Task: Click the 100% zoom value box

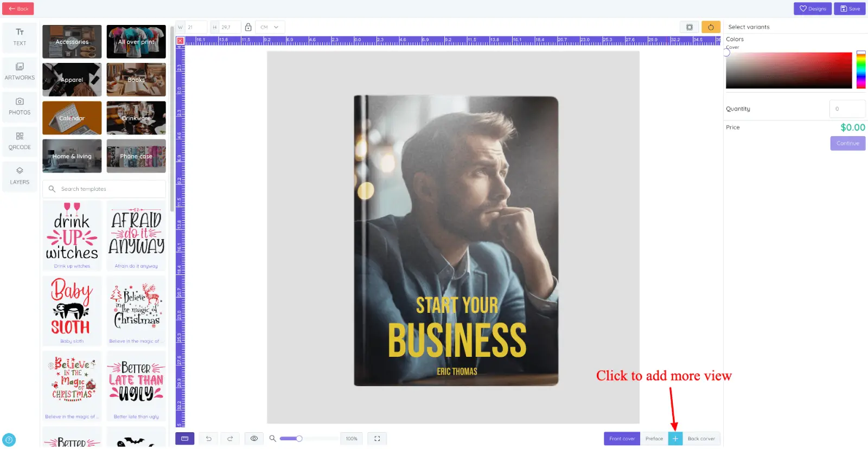Action: [x=352, y=439]
